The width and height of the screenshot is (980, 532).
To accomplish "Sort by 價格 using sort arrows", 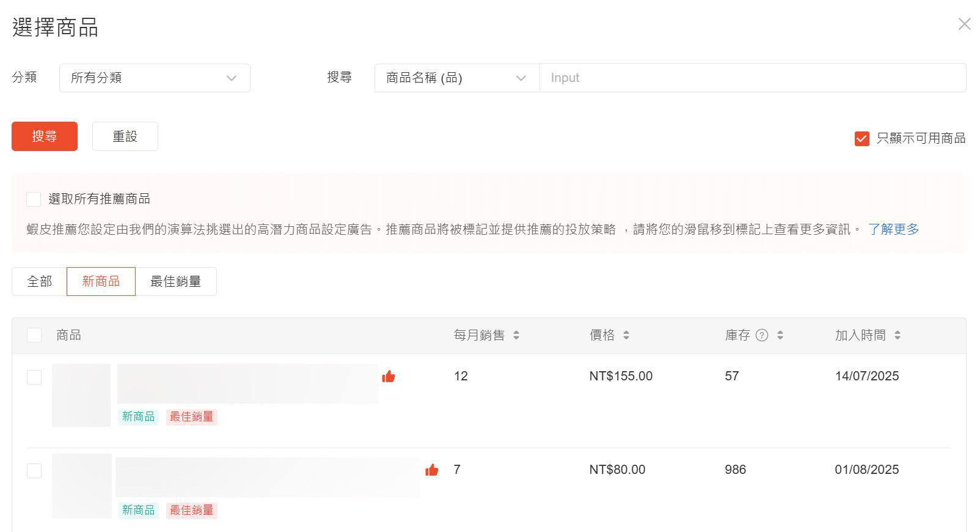I will pyautogui.click(x=626, y=335).
